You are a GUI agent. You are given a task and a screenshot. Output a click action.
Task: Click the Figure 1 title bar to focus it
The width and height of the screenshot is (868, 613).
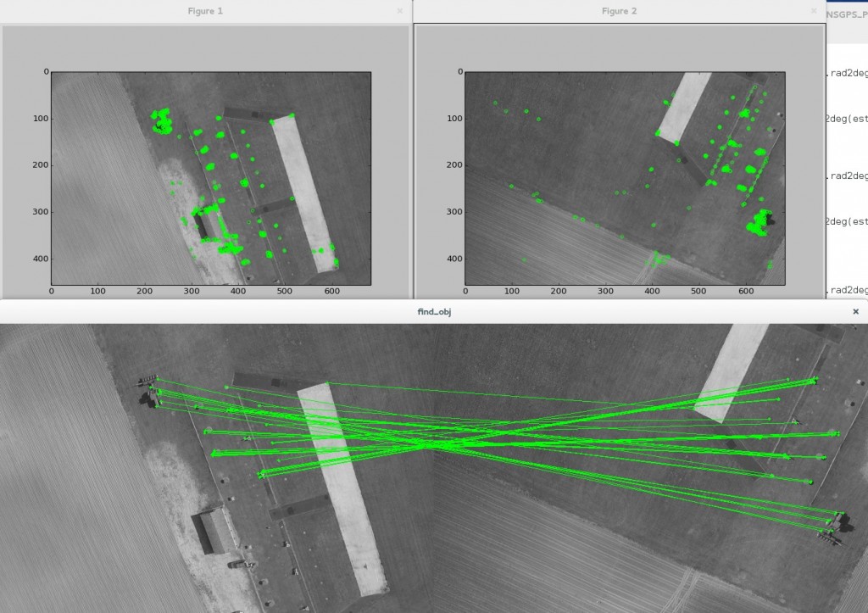204,11
